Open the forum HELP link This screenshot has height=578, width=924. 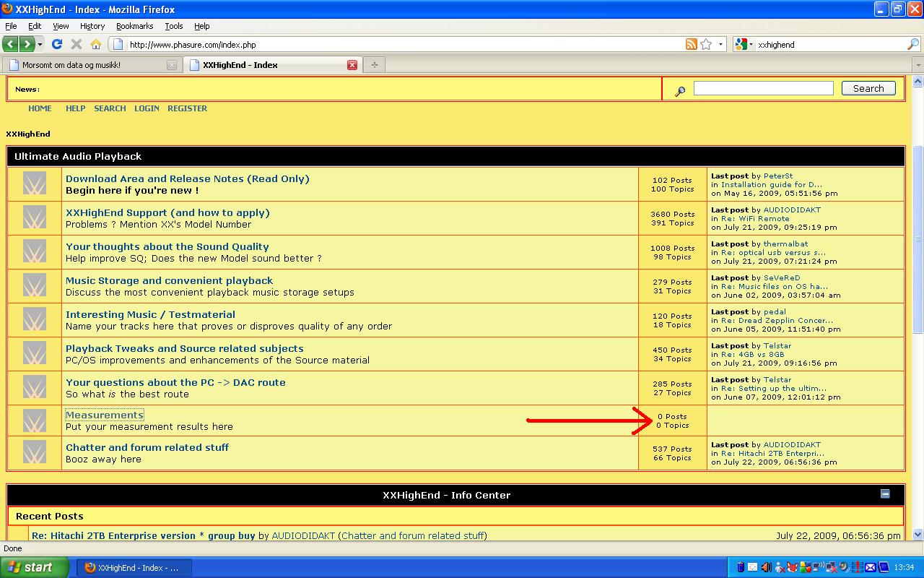75,108
